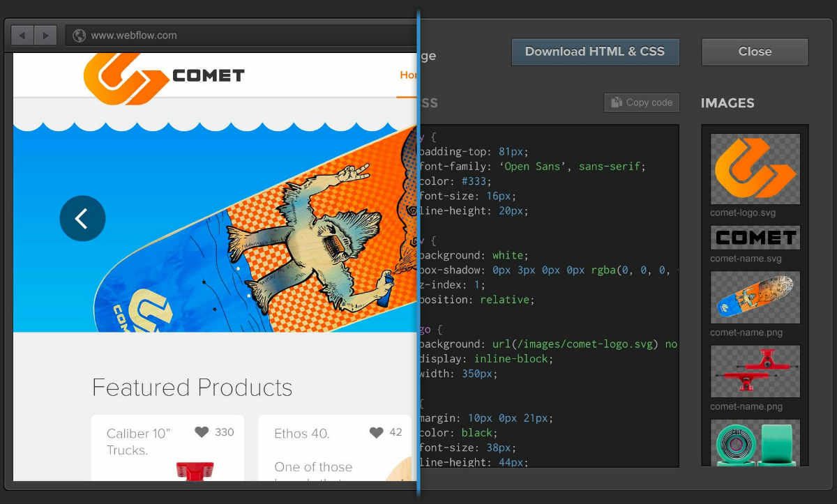The width and height of the screenshot is (837, 504).
Task: Click the www.webflow.com address field
Action: (241, 36)
